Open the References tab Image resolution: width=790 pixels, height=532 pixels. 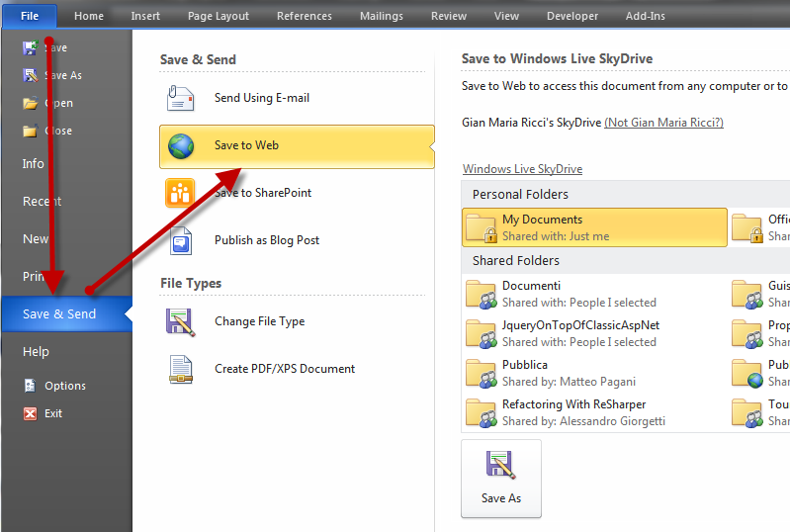click(305, 16)
